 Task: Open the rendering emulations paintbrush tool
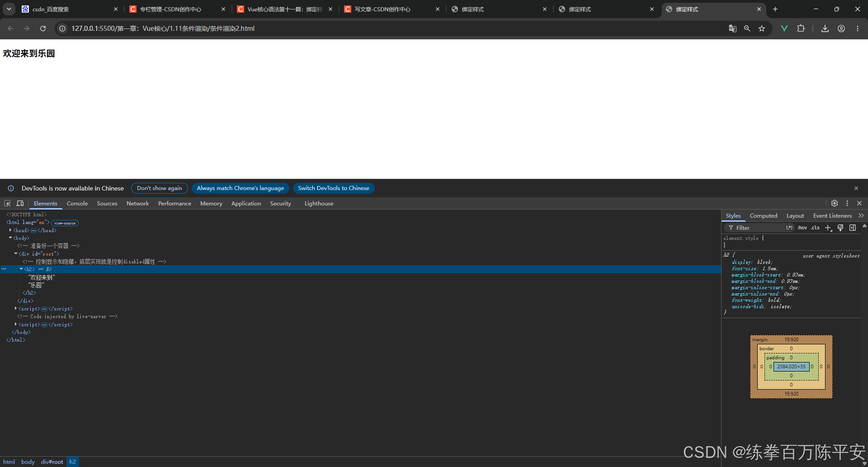[840, 228]
